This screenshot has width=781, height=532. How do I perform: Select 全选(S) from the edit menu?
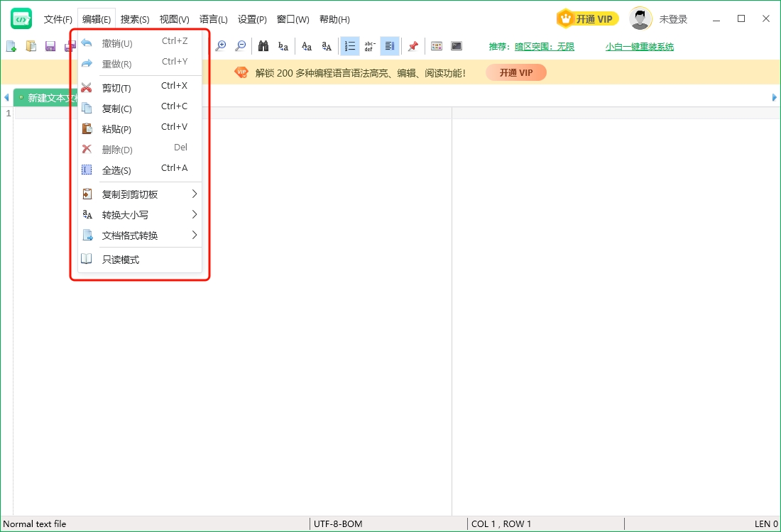pyautogui.click(x=117, y=170)
